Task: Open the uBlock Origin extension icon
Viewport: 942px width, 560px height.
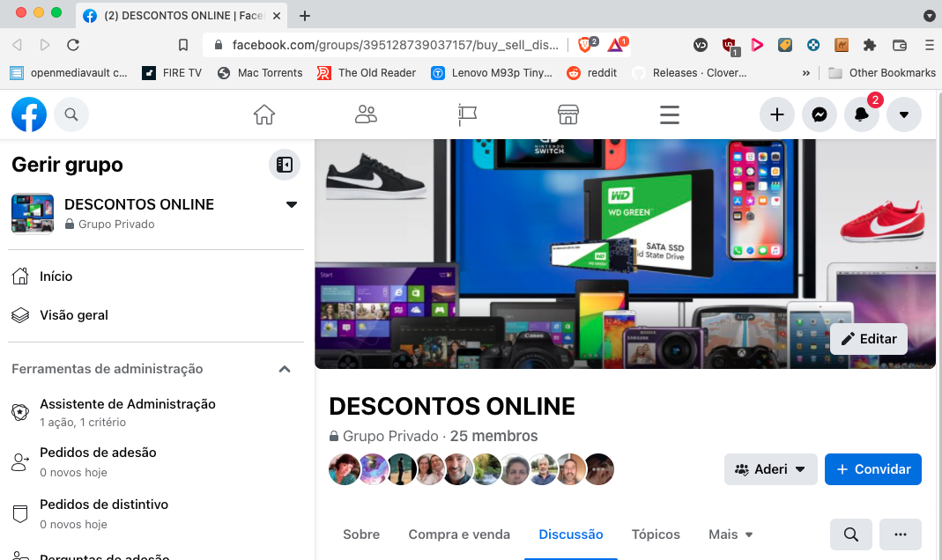Action: pyautogui.click(x=730, y=46)
